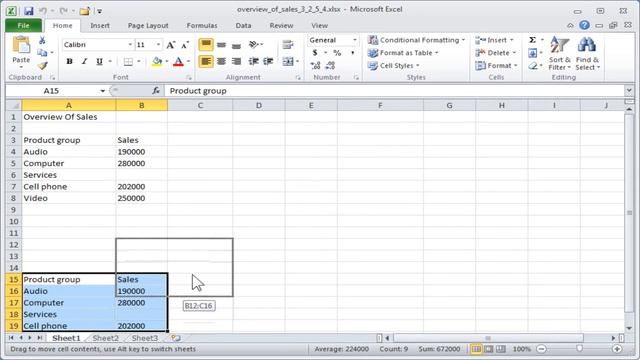
Task: Click Delete cells button
Action: [x=496, y=53]
